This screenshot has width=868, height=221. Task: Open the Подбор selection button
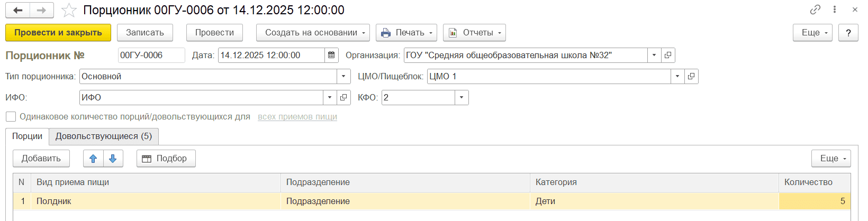click(x=166, y=158)
